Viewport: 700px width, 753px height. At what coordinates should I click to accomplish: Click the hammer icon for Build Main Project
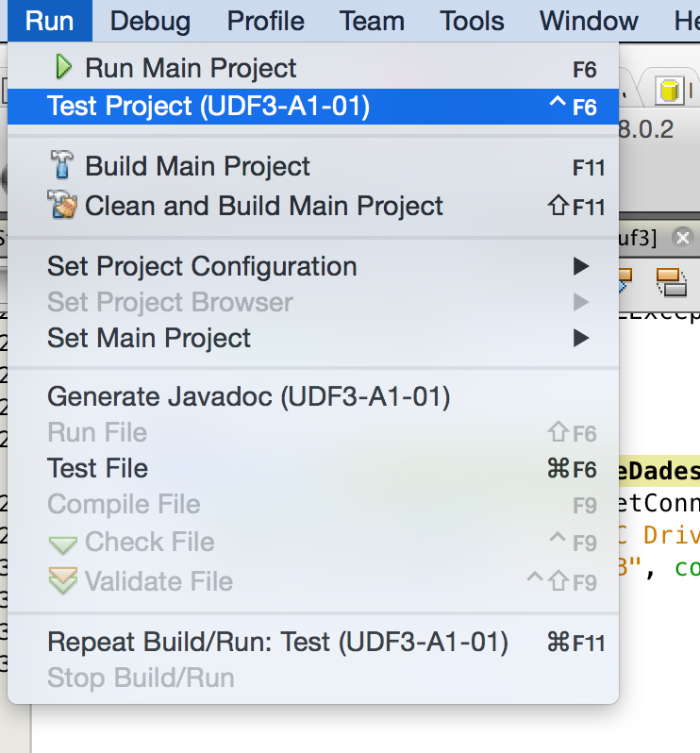[x=61, y=165]
